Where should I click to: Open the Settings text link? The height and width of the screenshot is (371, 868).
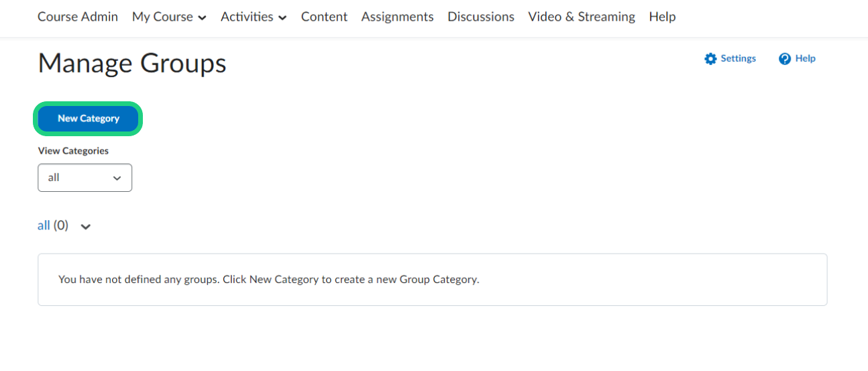coord(738,58)
